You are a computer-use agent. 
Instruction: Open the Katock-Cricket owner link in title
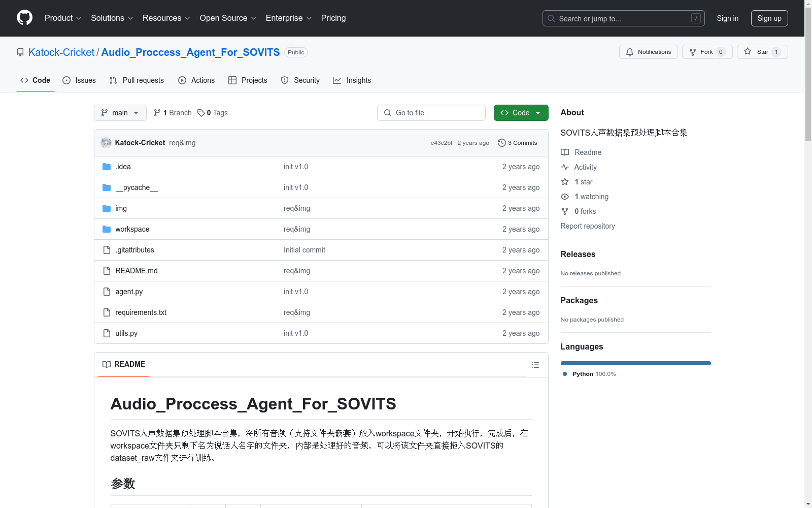coord(61,52)
